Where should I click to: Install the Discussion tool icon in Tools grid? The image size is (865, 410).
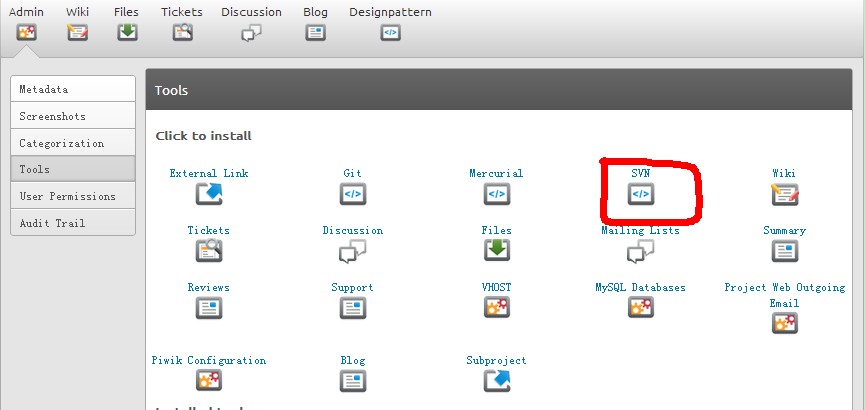coord(353,252)
